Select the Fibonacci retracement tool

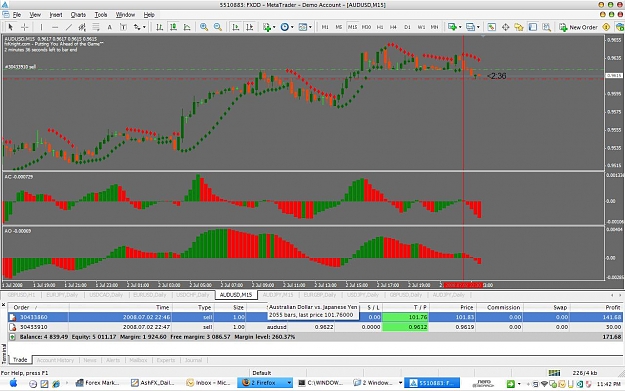point(96,27)
